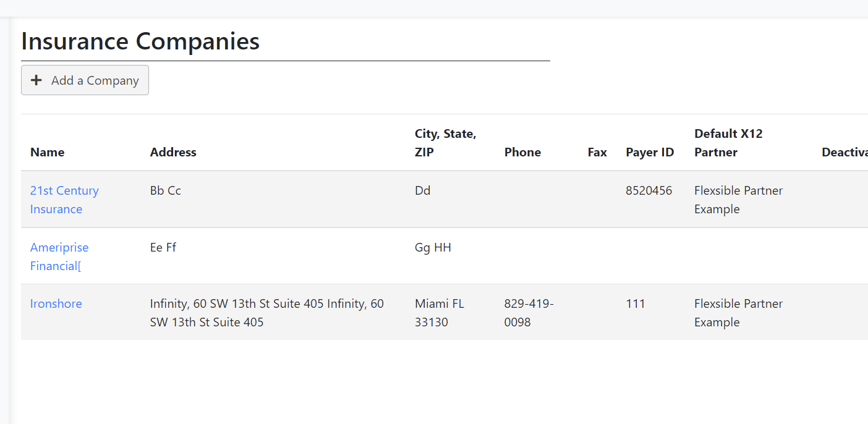Click the Gg HH city cell
Viewport: 868px width, 424px height.
click(x=433, y=247)
